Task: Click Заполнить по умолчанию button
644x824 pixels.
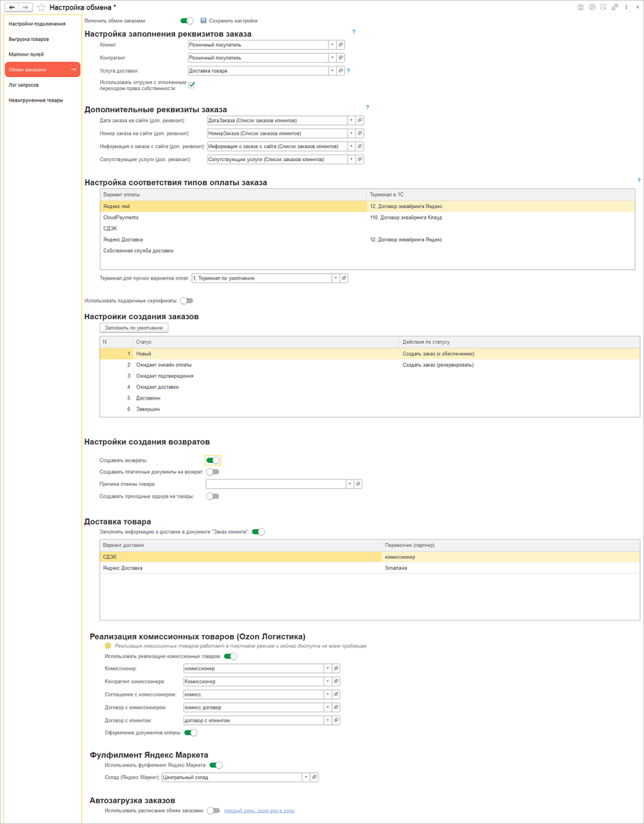Action: click(x=134, y=328)
